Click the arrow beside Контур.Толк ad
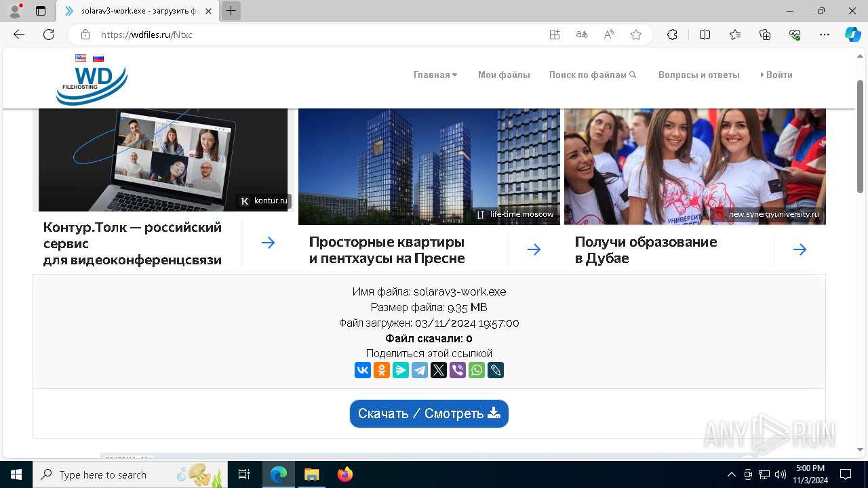This screenshot has height=488, width=868. [269, 243]
